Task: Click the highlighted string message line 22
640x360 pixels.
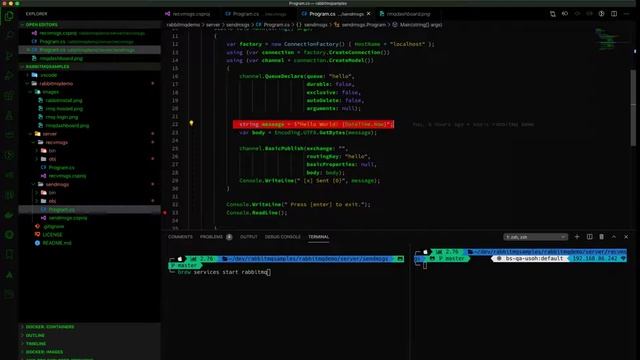Action: [x=313, y=124]
